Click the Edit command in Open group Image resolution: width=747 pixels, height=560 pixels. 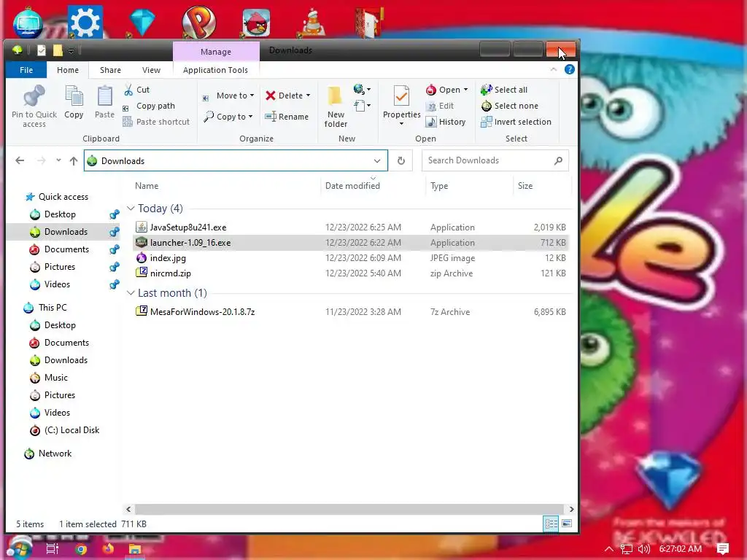pyautogui.click(x=440, y=106)
